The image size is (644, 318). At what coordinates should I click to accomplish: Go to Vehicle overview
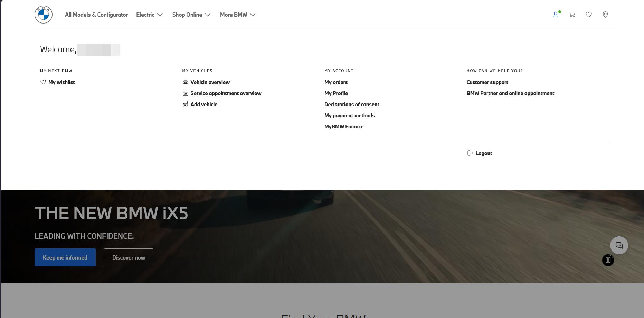pyautogui.click(x=210, y=82)
